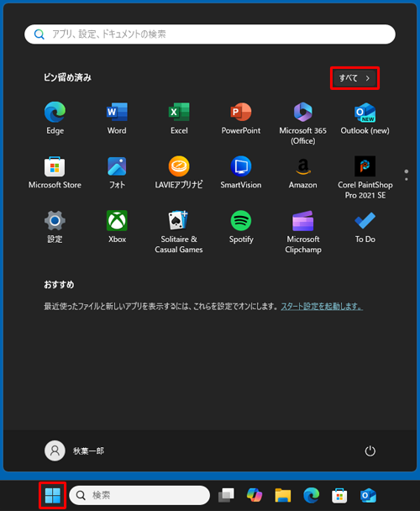The width and height of the screenshot is (420, 511).
Task: Launch Word from pinned apps
Action: 117,119
